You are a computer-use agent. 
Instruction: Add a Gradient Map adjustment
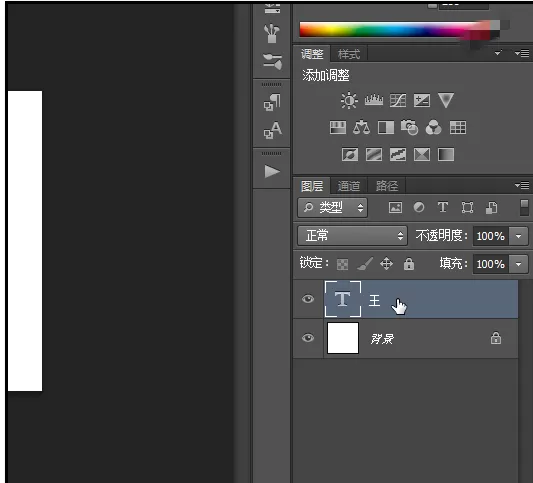(x=446, y=155)
